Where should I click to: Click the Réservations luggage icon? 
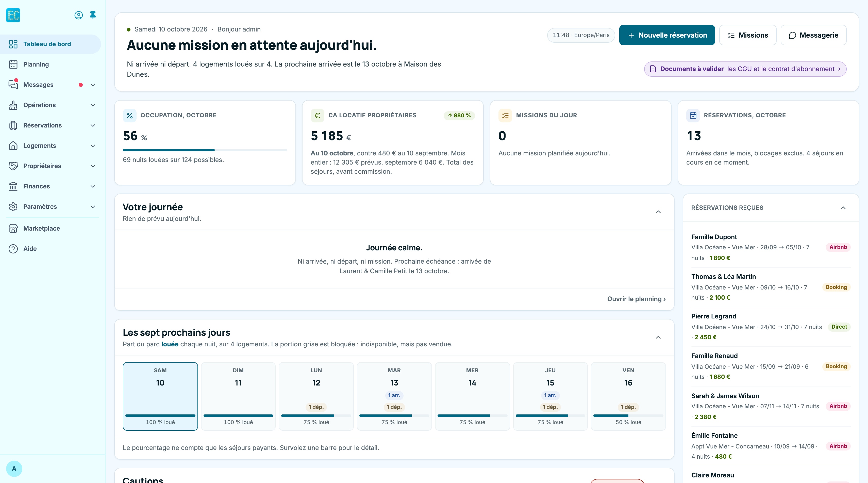(x=13, y=125)
